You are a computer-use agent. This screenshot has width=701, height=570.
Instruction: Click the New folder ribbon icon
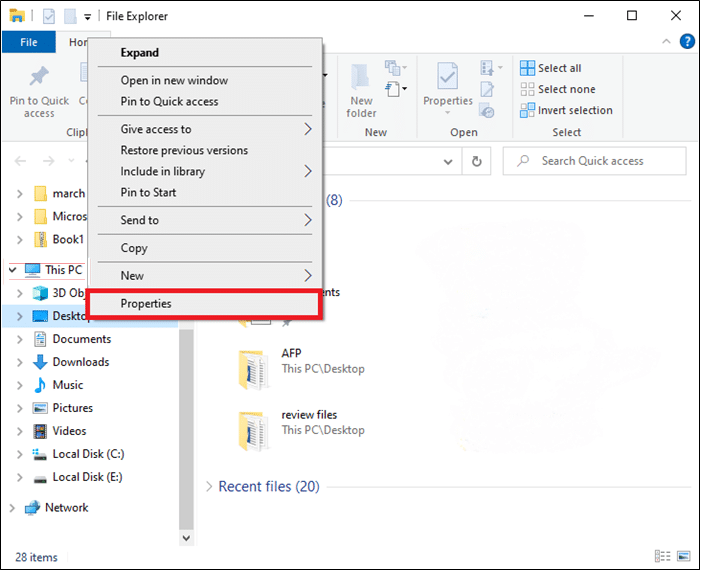pos(361,88)
